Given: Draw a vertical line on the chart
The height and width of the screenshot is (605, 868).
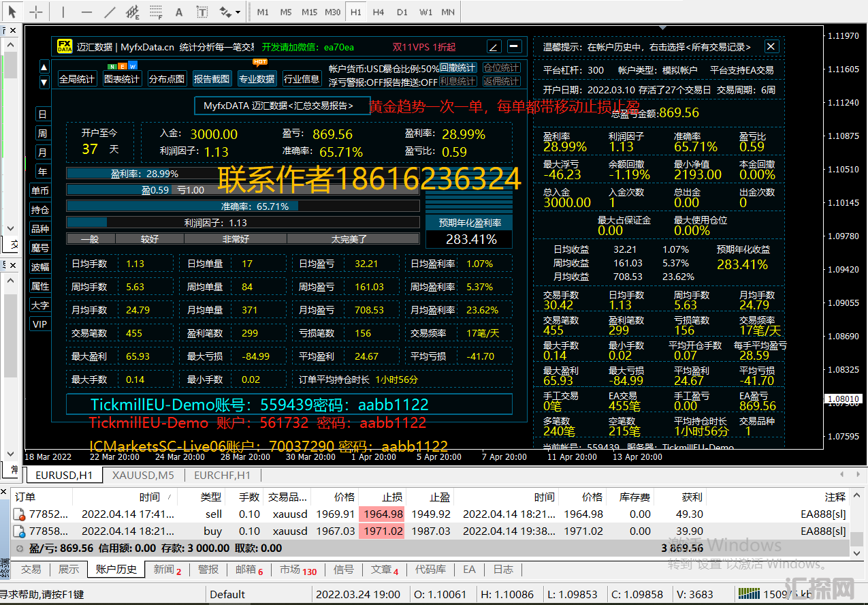Looking at the screenshot, I should pyautogui.click(x=63, y=12).
